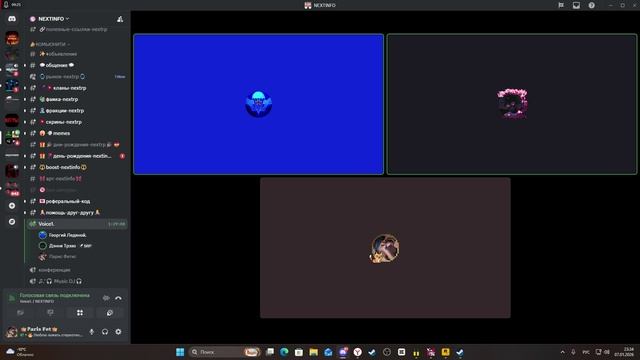Viewport: 640px width, 360px height.
Task: Open the discover servers compass icon
Action: [x=12, y=222]
